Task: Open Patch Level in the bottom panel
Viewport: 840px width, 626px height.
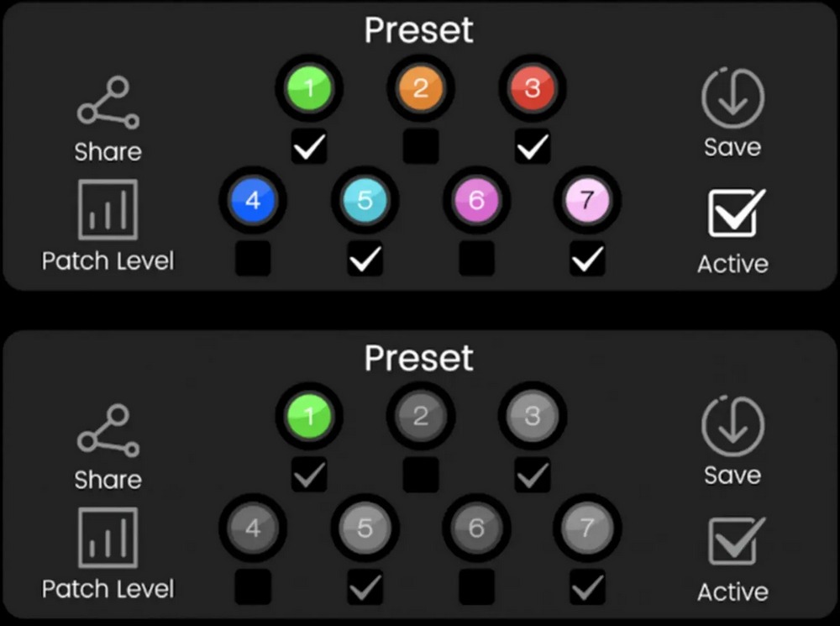Action: point(108,538)
